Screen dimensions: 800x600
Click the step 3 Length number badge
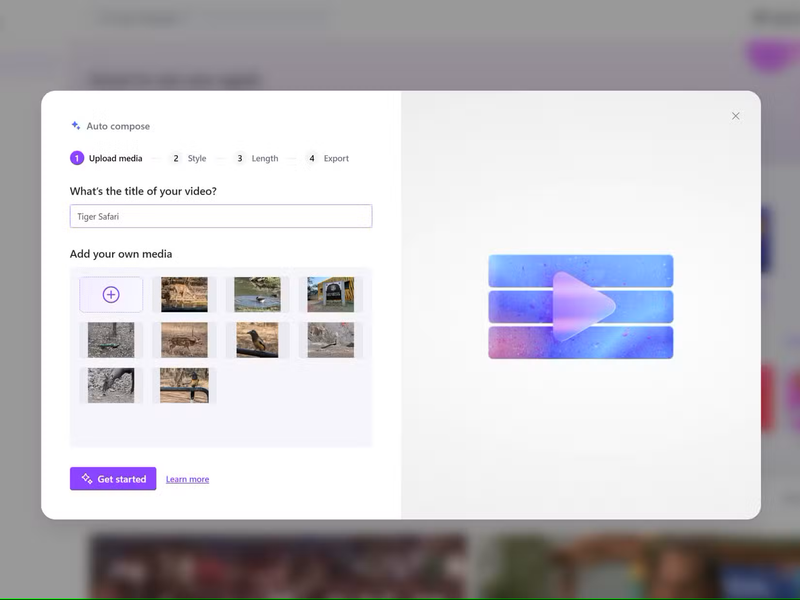(240, 158)
